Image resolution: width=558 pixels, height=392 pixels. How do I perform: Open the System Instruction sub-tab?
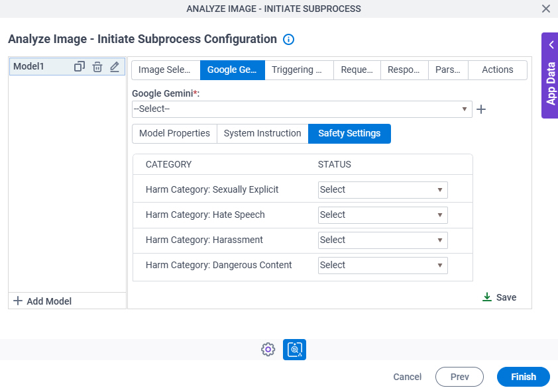(x=262, y=133)
